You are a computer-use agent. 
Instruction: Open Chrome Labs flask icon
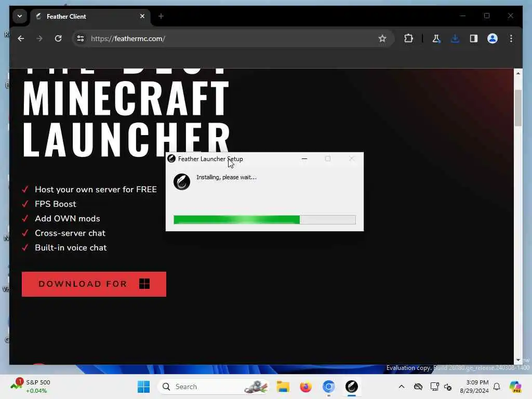(x=436, y=38)
